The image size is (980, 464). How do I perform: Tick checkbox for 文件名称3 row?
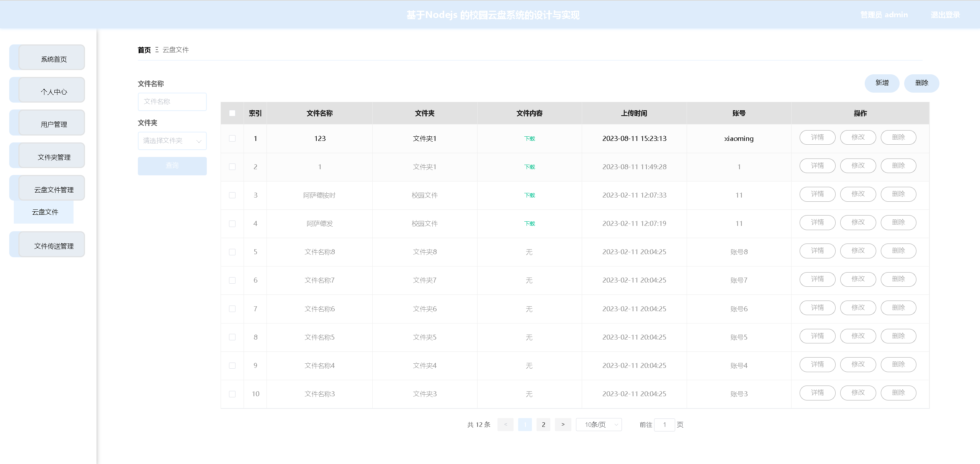(232, 394)
